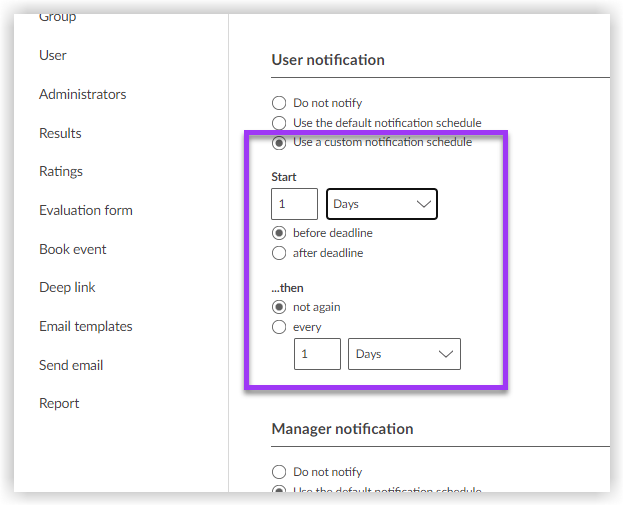Open the Ratings section
The width and height of the screenshot is (624, 506).
[x=61, y=171]
